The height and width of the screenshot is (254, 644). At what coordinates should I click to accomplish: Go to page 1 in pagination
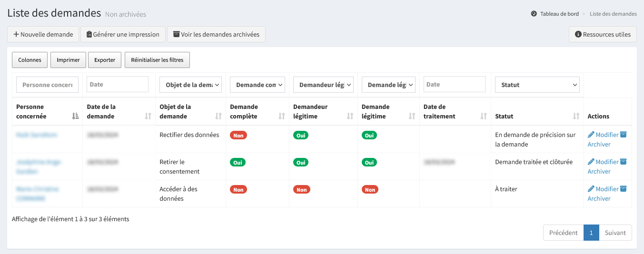[x=591, y=233]
